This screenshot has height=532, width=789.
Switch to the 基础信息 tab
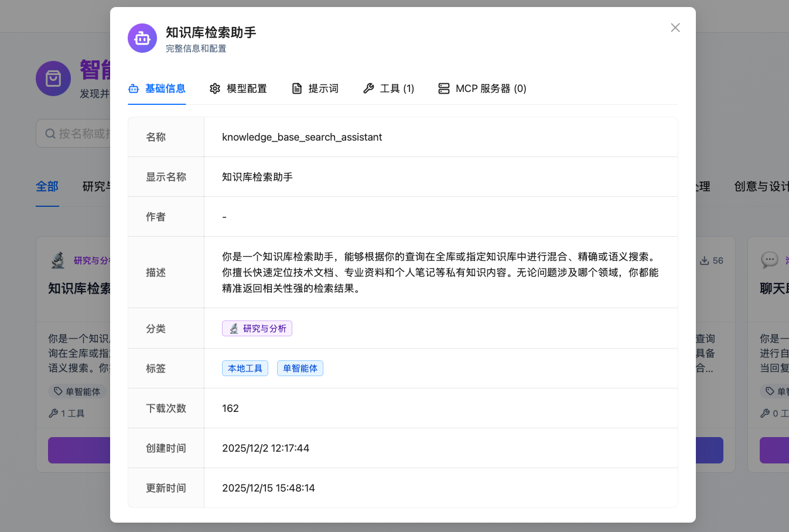(x=156, y=88)
